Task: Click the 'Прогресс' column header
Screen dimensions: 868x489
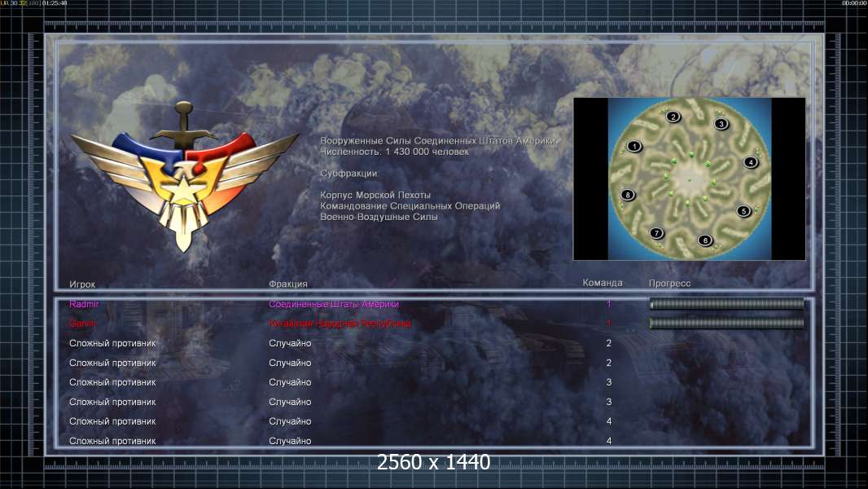Action: [x=669, y=283]
